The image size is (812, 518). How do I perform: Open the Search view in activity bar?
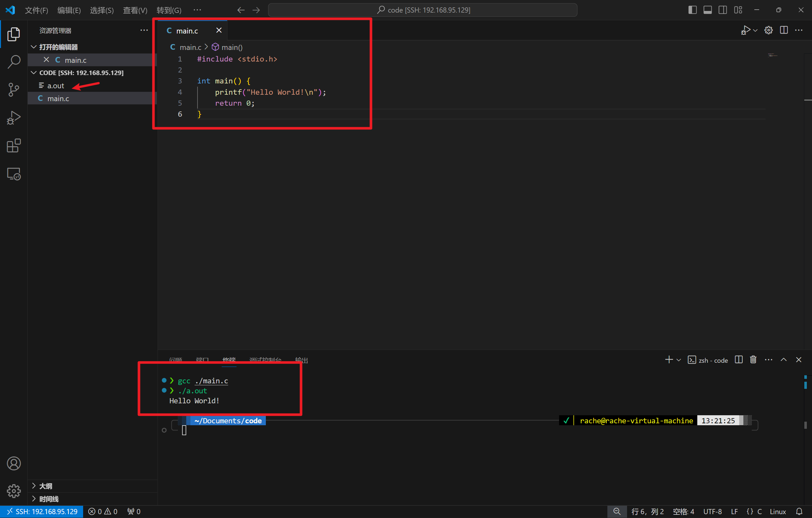click(14, 62)
